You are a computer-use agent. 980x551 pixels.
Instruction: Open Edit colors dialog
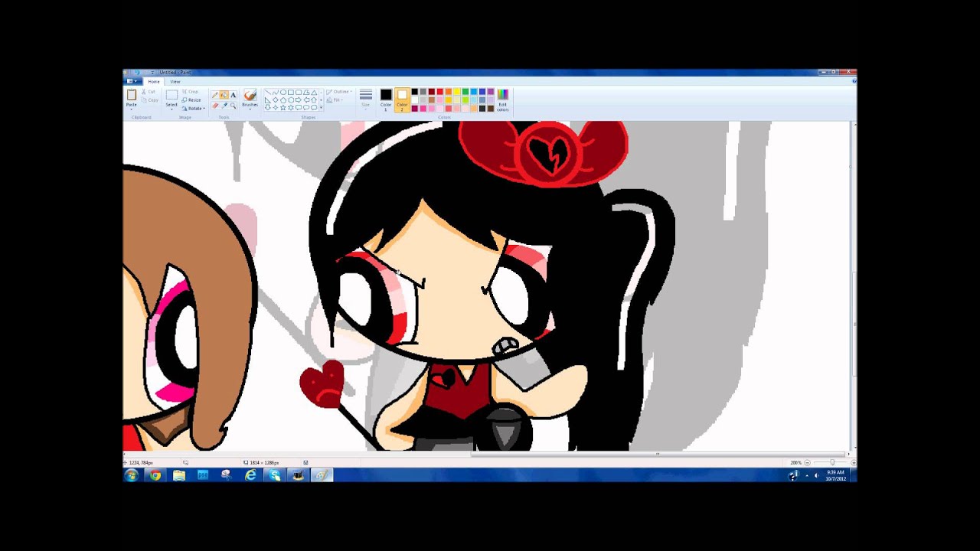click(502, 100)
